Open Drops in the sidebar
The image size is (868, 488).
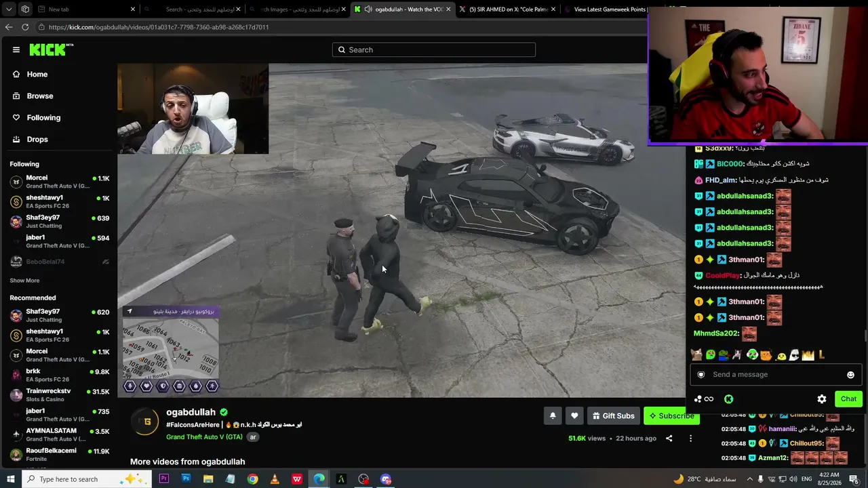pos(37,139)
